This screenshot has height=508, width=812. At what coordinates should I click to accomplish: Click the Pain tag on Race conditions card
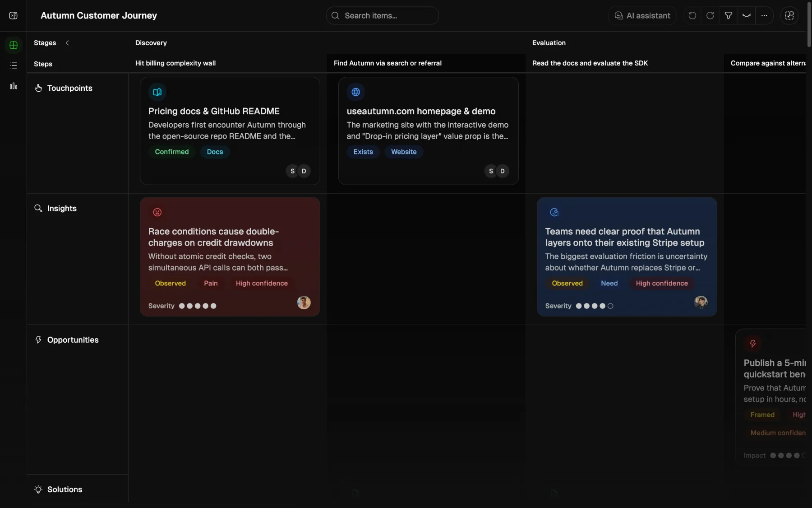coord(211,283)
